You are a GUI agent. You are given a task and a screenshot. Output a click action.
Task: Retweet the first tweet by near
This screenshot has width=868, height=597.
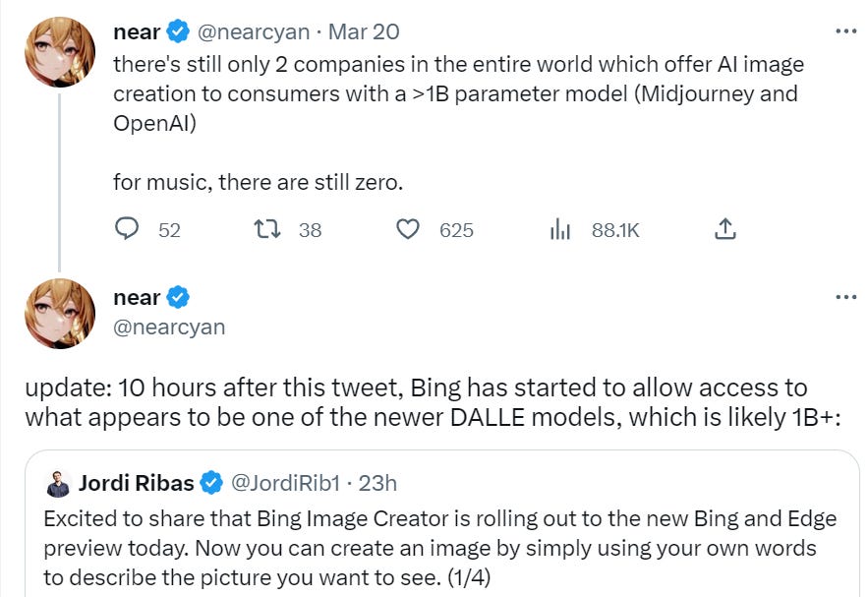266,229
